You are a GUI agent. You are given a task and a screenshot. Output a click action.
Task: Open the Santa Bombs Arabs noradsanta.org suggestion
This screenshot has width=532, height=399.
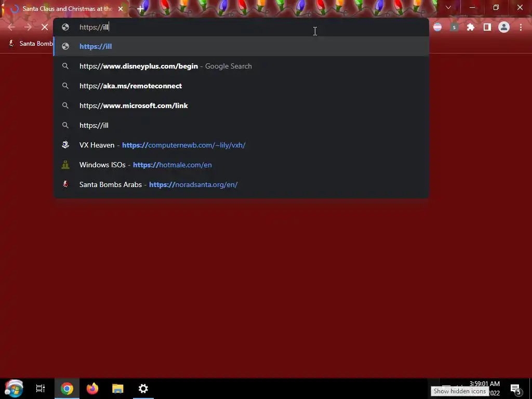point(241,184)
